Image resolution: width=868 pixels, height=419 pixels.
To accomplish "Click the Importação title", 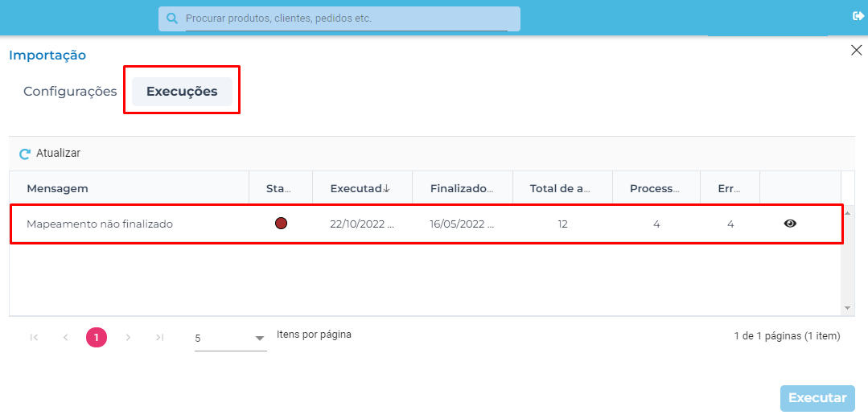I will 47,55.
